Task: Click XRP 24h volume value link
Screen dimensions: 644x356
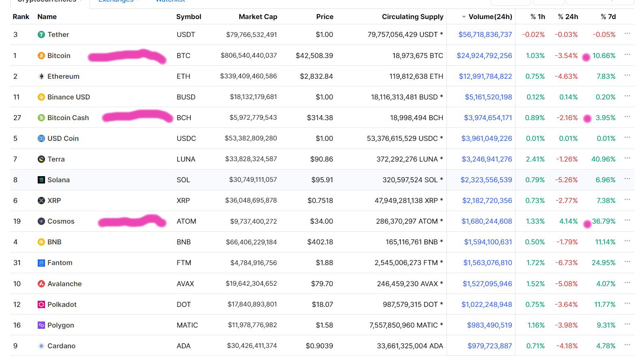Action: pos(487,201)
